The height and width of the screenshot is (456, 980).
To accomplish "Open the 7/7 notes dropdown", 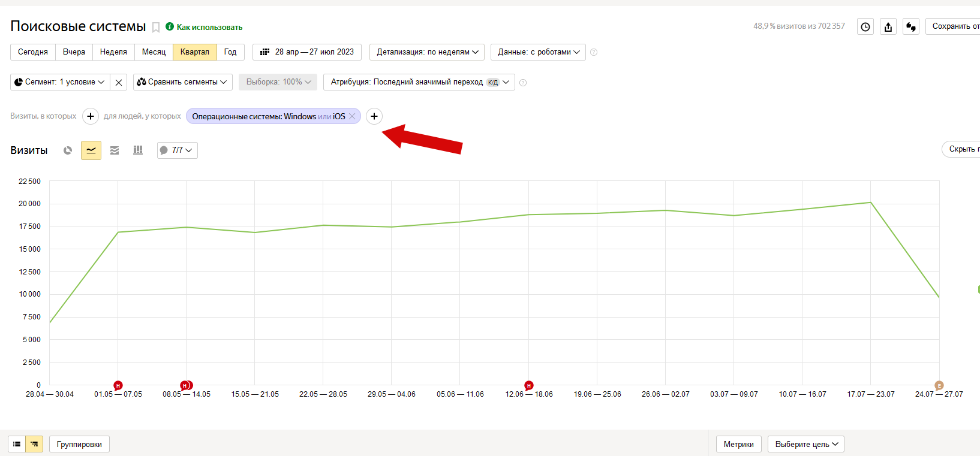I will [x=178, y=150].
